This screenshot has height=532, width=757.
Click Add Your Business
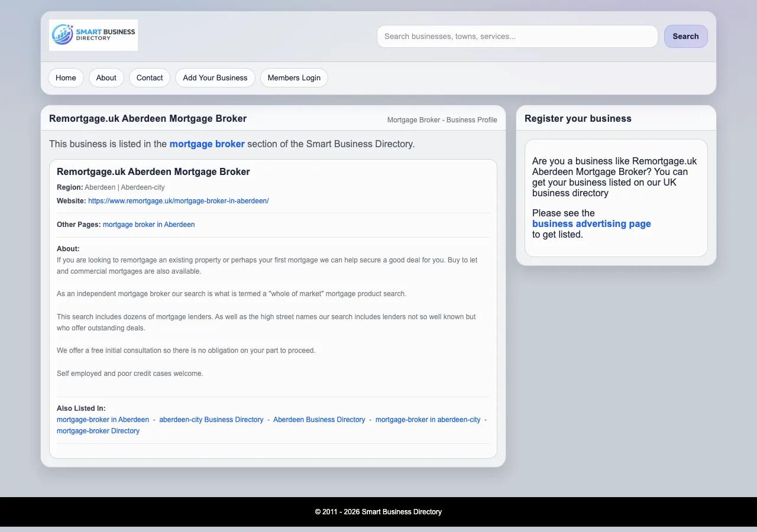click(x=215, y=77)
